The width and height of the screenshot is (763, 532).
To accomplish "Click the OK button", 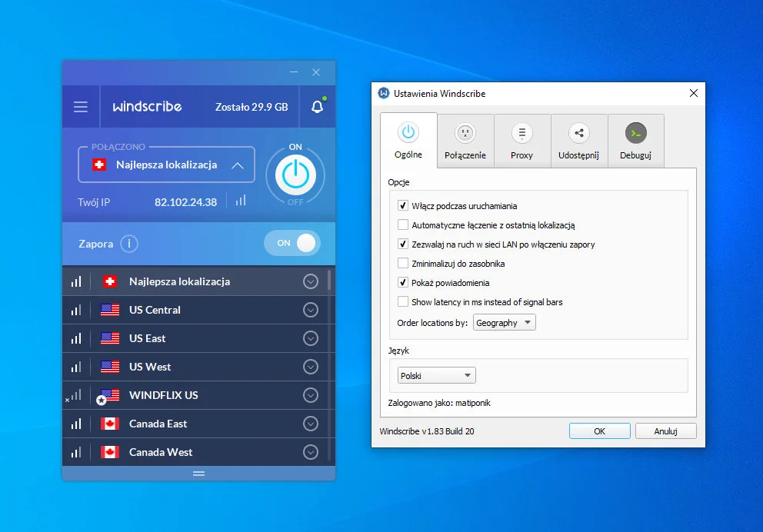I will click(x=599, y=431).
